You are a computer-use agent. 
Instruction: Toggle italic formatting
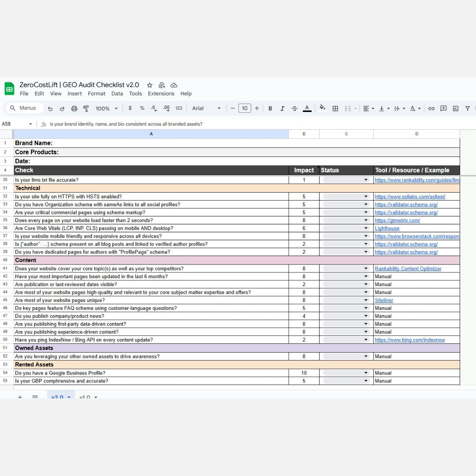282,108
